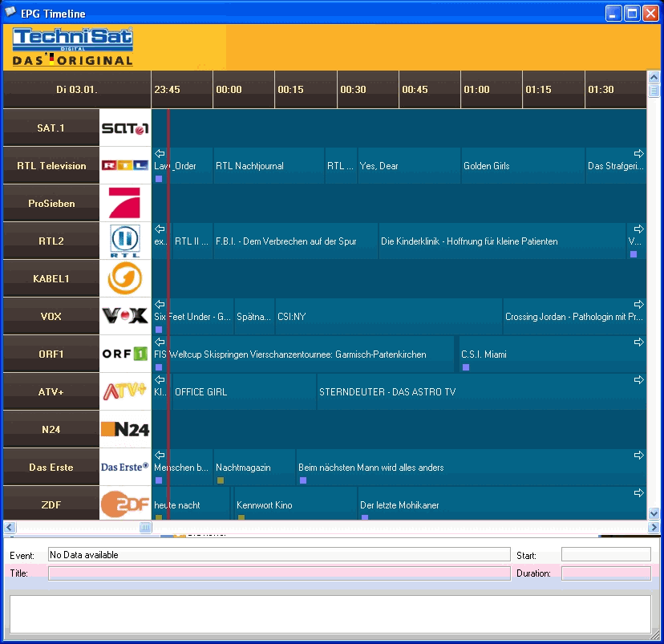Click left arrow in RTL Television row
This screenshot has width=664, height=644.
click(160, 153)
